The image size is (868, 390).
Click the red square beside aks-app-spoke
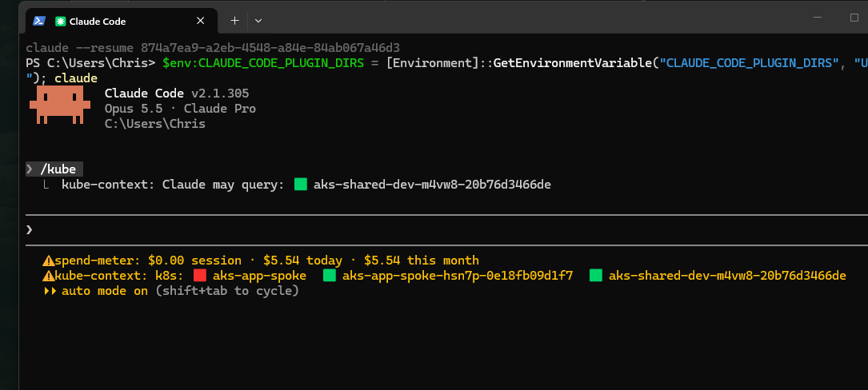pyautogui.click(x=200, y=276)
